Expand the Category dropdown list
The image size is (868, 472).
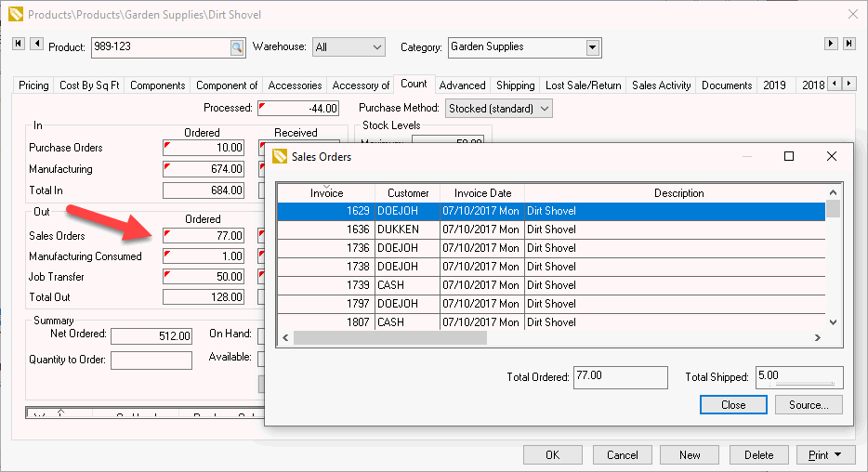(593, 47)
